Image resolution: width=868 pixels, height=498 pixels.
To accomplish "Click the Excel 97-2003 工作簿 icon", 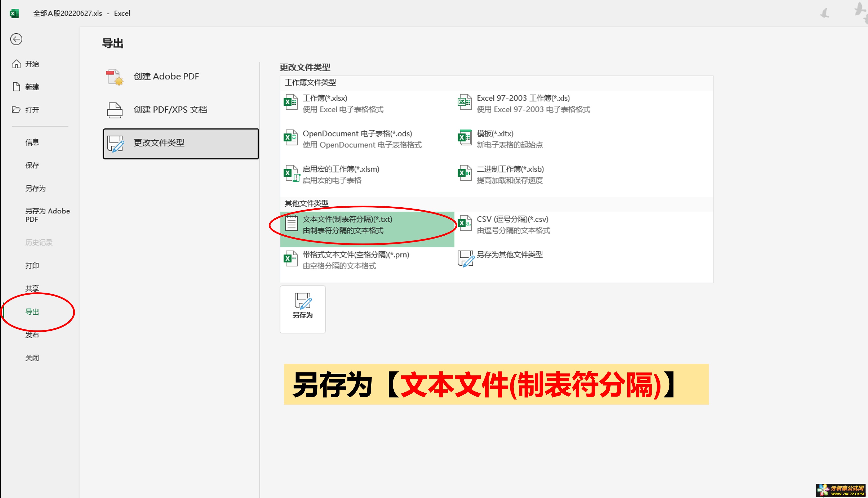I will click(464, 102).
